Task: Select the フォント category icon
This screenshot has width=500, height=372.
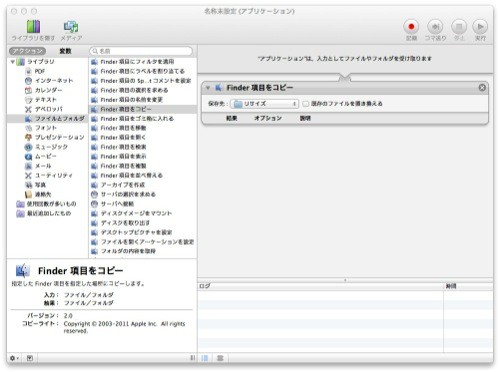Action: [29, 128]
